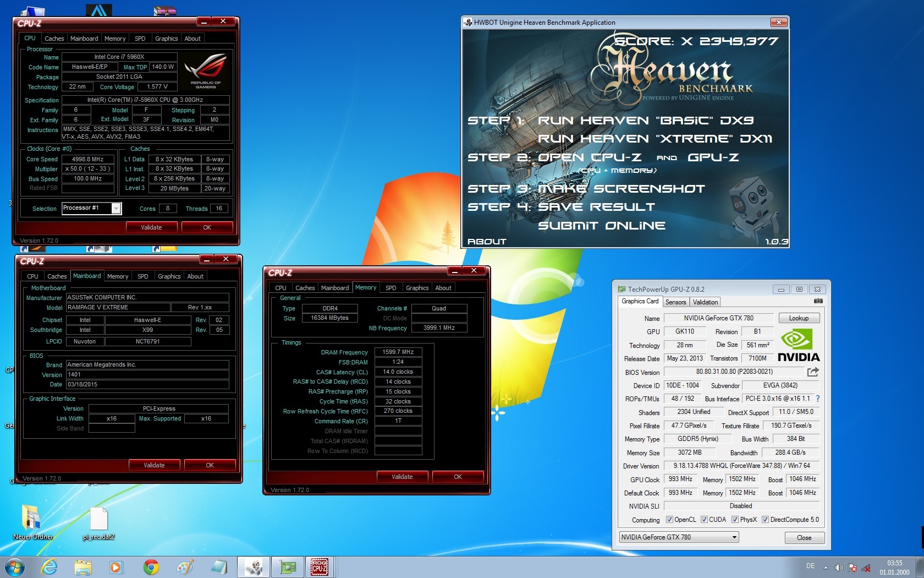
Task: Open About tab in top CPU-Z window
Action: pyautogui.click(x=193, y=39)
